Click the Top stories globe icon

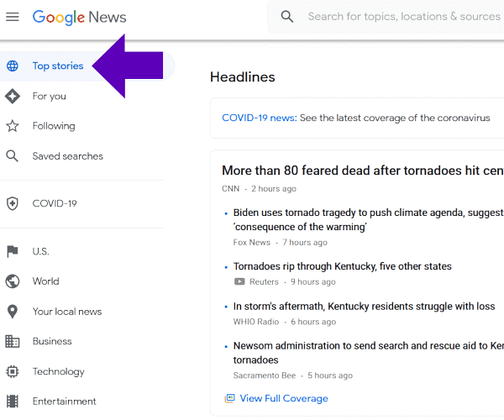[x=13, y=66]
